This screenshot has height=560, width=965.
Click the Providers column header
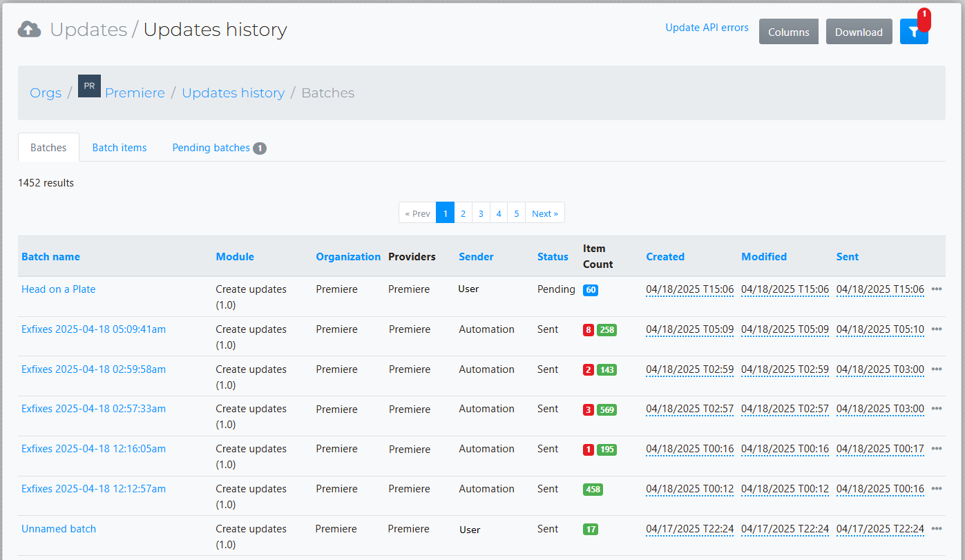[x=412, y=256]
